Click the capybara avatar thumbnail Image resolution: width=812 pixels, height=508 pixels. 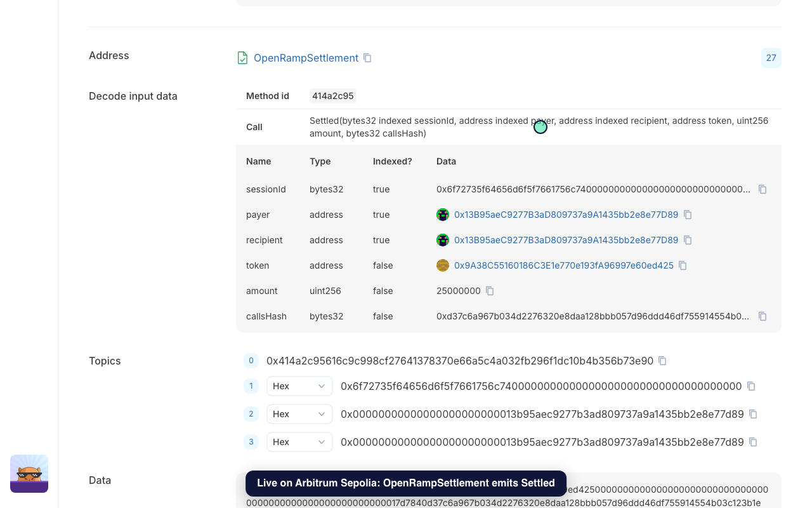pyautogui.click(x=29, y=474)
